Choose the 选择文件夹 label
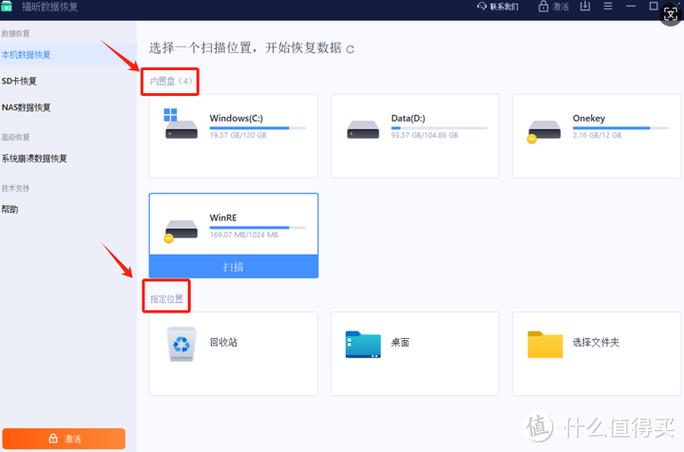Image resolution: width=684 pixels, height=452 pixels. [x=596, y=342]
